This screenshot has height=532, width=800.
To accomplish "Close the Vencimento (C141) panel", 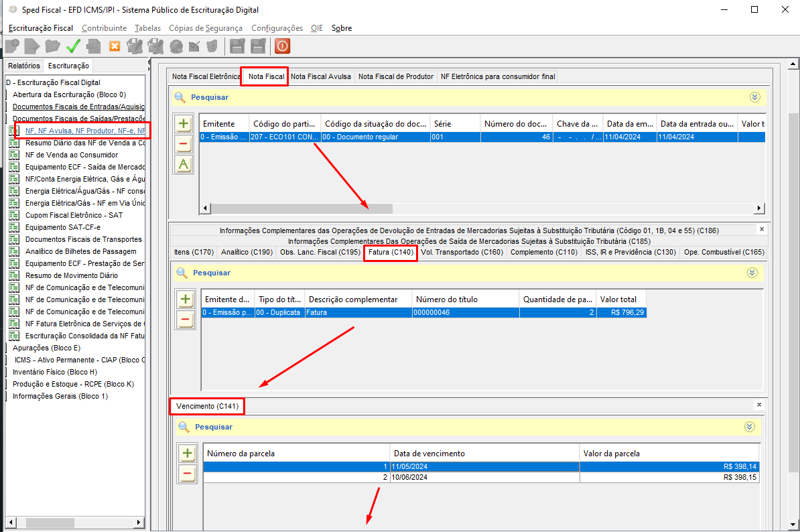I will 759,405.
